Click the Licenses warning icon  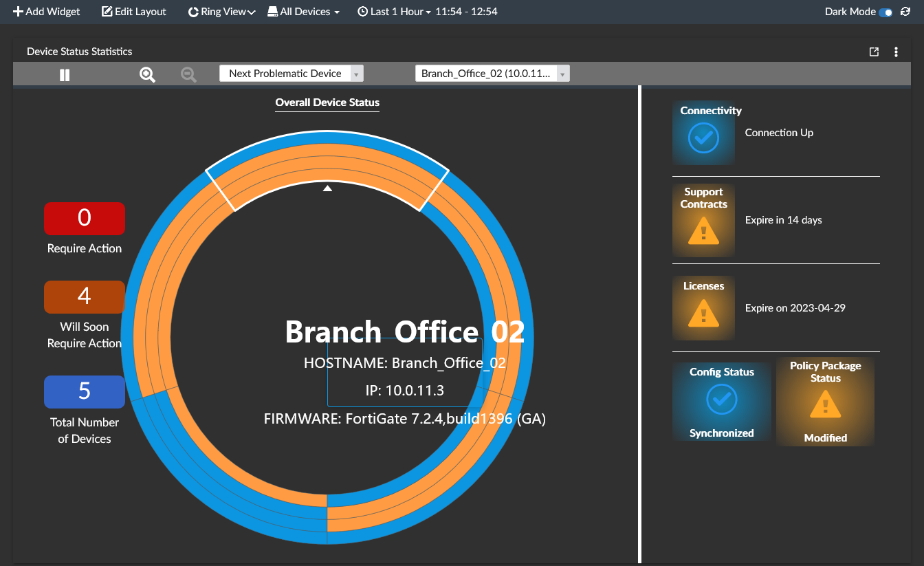click(703, 315)
